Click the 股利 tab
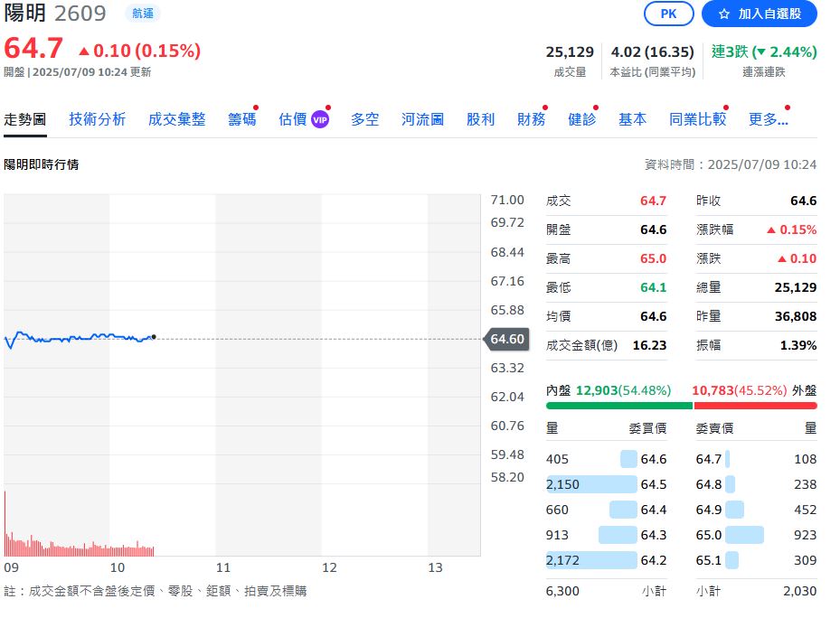 pos(480,119)
